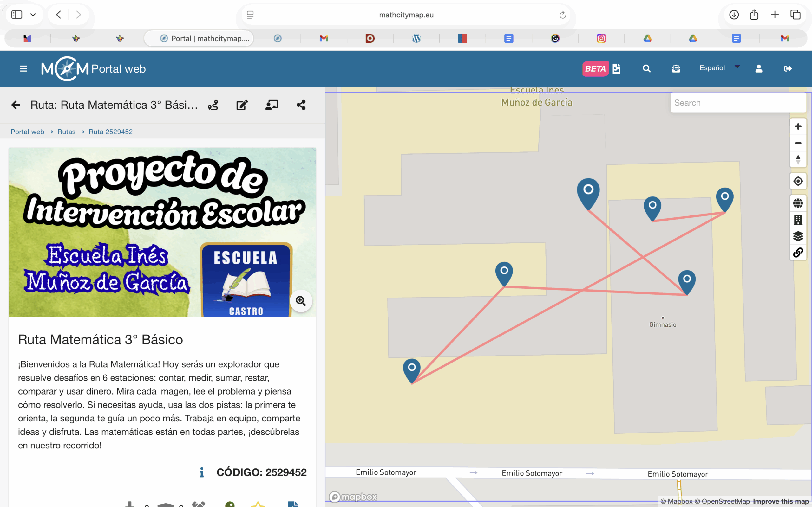Click the Portal web breadcrumb link
The image size is (812, 507).
(x=28, y=132)
